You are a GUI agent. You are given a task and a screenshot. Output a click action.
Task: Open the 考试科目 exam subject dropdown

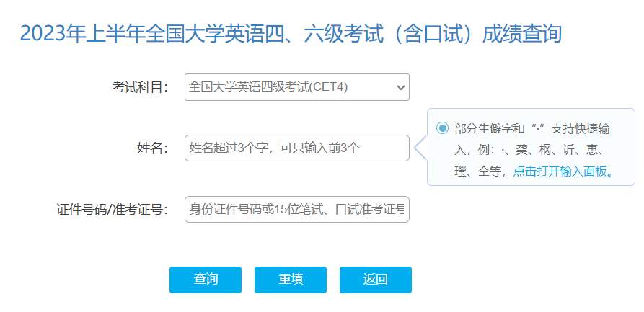click(296, 87)
